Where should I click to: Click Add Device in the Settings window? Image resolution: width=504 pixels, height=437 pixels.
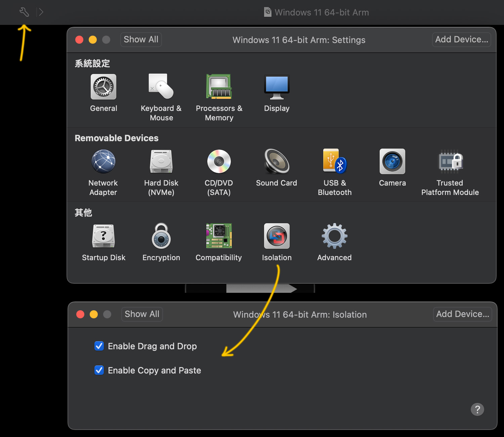coord(462,39)
